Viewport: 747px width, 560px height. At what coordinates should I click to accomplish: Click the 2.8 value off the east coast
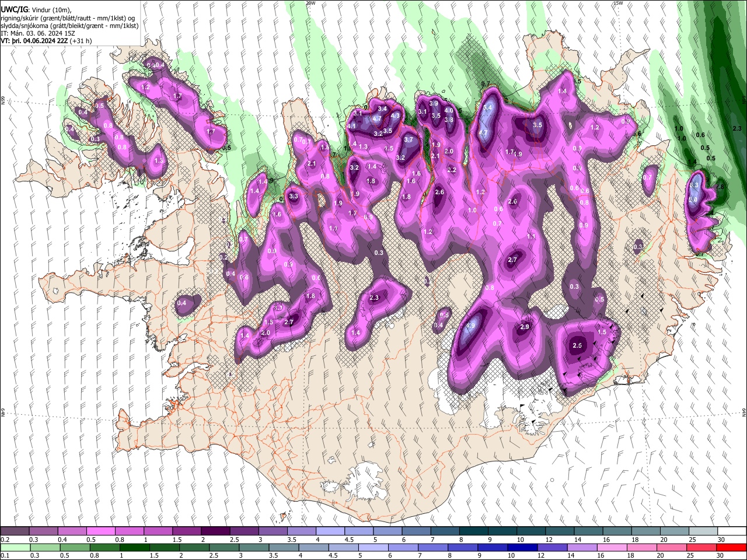[x=720, y=187]
